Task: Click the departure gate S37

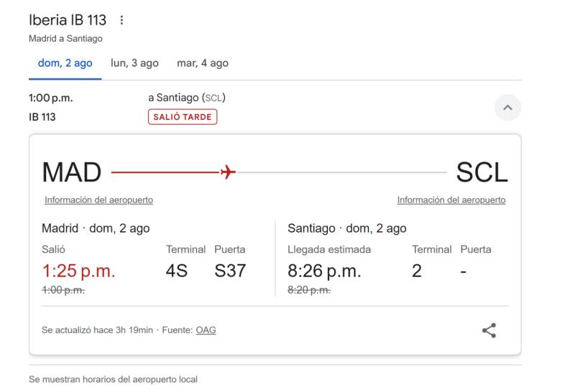Action: [230, 271]
